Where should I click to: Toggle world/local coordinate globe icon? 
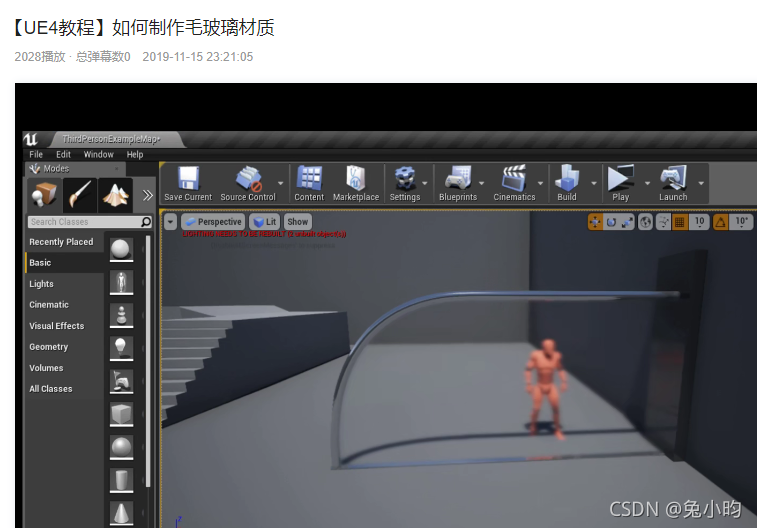click(x=645, y=222)
